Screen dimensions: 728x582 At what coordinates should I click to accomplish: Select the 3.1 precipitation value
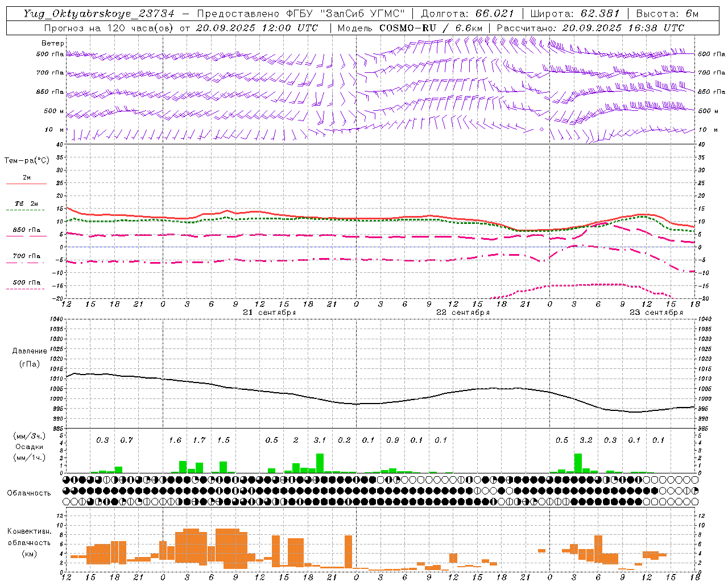point(320,440)
